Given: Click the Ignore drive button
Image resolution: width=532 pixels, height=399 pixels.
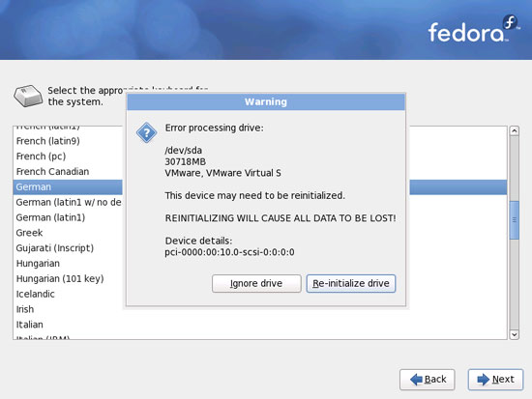Looking at the screenshot, I should [256, 283].
